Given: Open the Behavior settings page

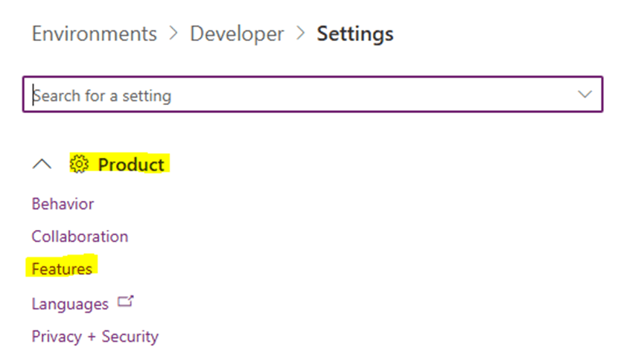Looking at the screenshot, I should [x=63, y=204].
